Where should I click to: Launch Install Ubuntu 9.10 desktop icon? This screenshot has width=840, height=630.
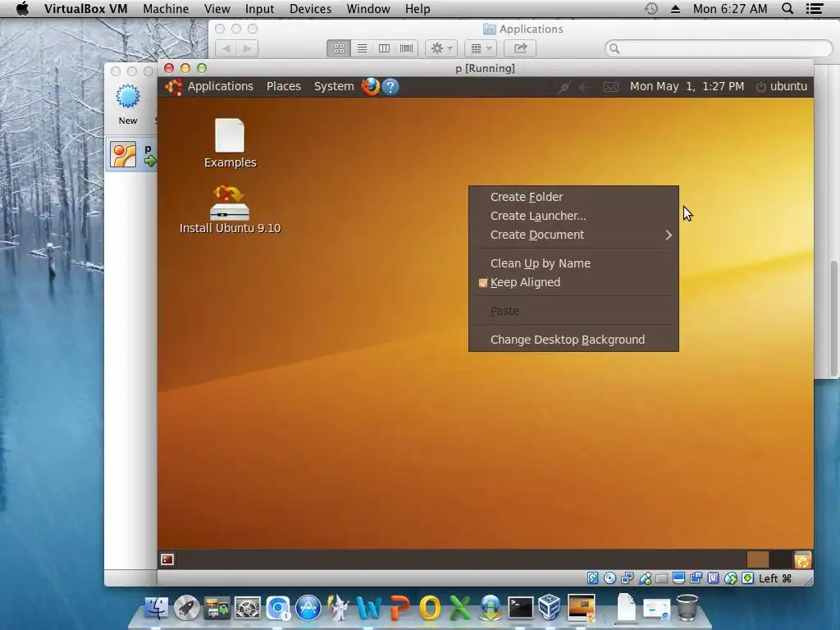[x=230, y=209]
